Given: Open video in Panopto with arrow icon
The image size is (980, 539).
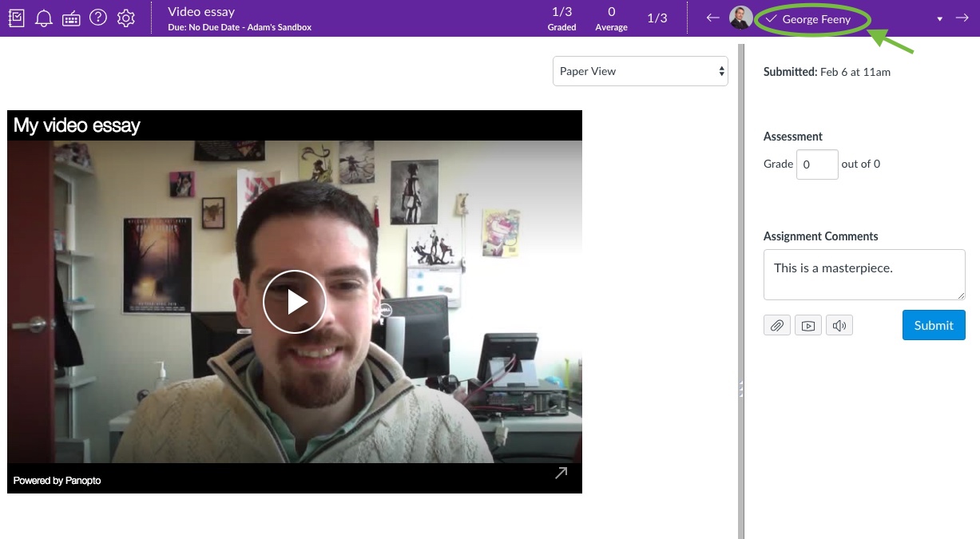Looking at the screenshot, I should [561, 474].
